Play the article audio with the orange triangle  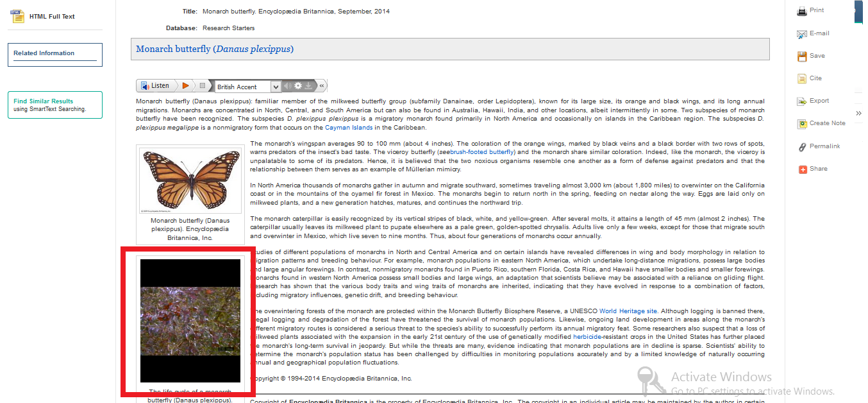pyautogui.click(x=185, y=85)
